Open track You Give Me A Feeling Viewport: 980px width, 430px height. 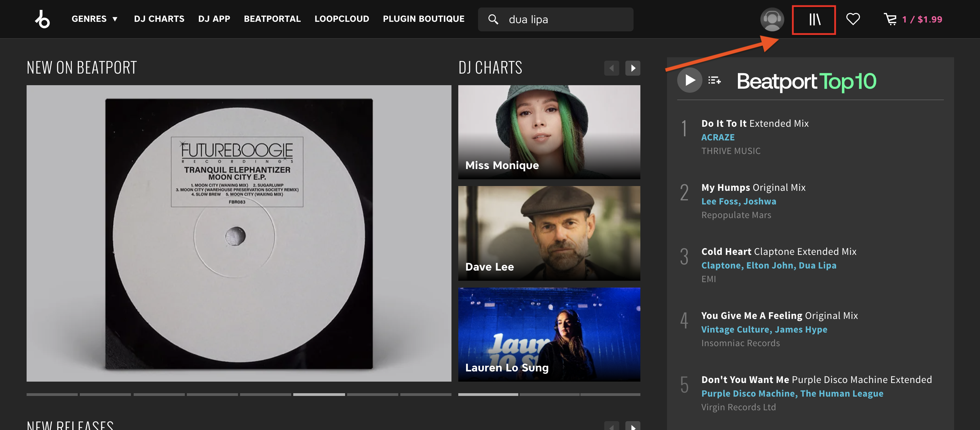tap(779, 316)
